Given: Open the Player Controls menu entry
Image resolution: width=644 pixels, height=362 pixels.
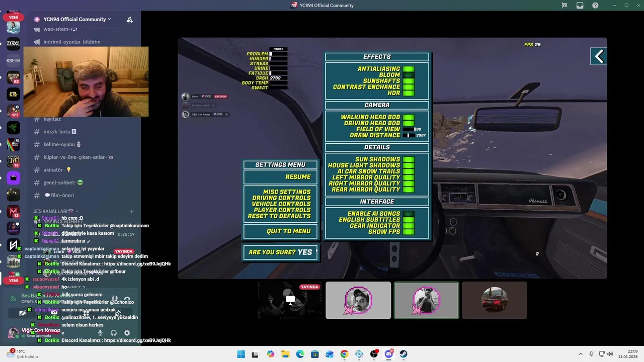Looking at the screenshot, I should (x=282, y=210).
